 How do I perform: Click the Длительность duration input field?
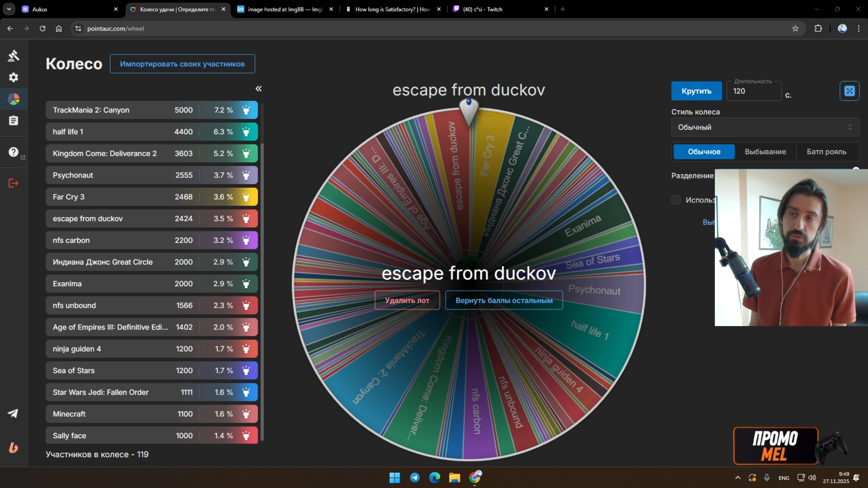tap(753, 91)
